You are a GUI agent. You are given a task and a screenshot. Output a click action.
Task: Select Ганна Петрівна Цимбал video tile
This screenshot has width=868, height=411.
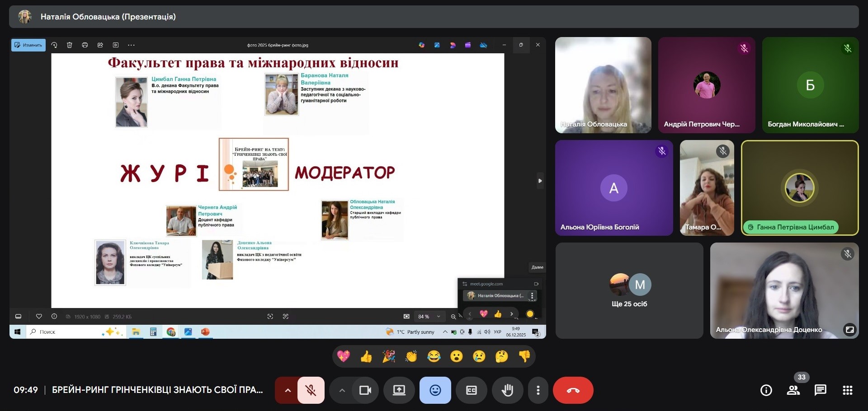(x=799, y=188)
